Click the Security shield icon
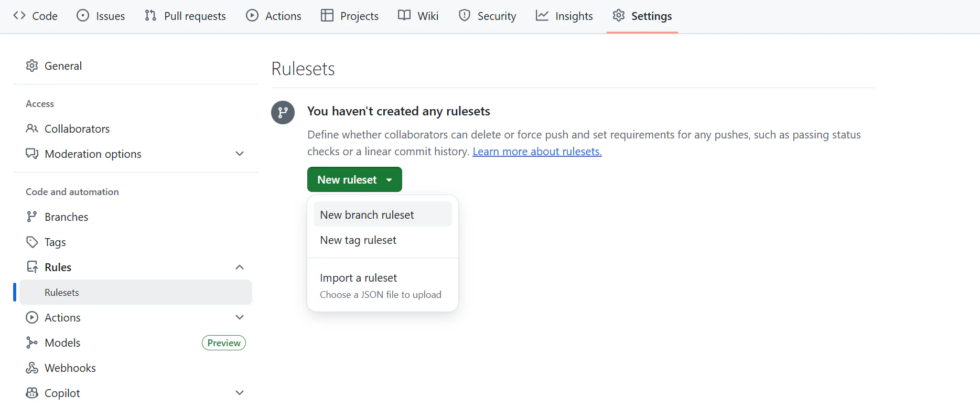 point(465,16)
